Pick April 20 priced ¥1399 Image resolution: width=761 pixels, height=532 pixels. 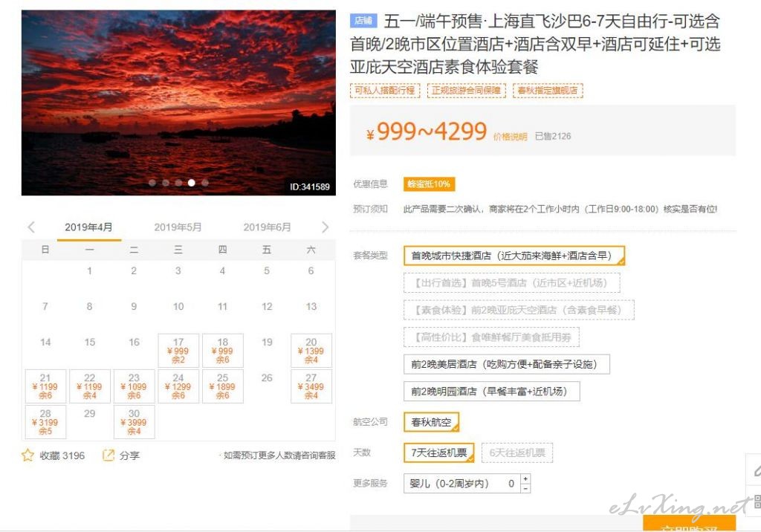click(x=311, y=351)
